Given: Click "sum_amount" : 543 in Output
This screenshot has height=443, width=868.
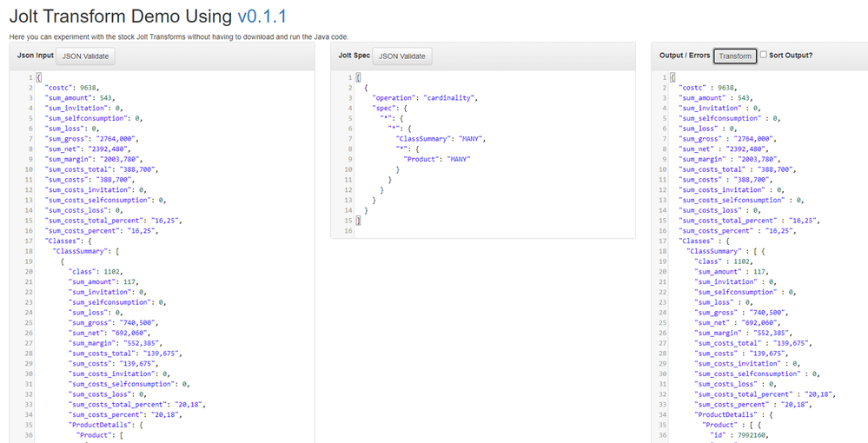Looking at the screenshot, I should (716, 98).
